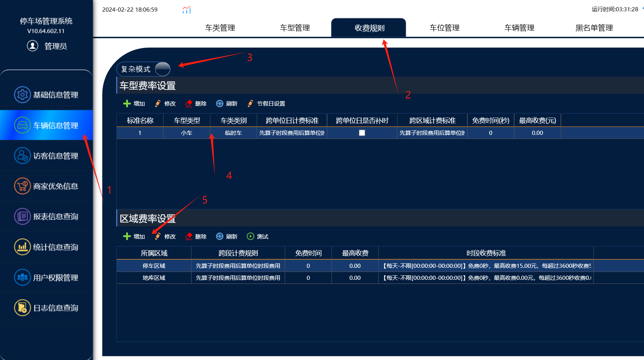
Task: Open the 黑名单管理 tab
Action: pos(594,28)
